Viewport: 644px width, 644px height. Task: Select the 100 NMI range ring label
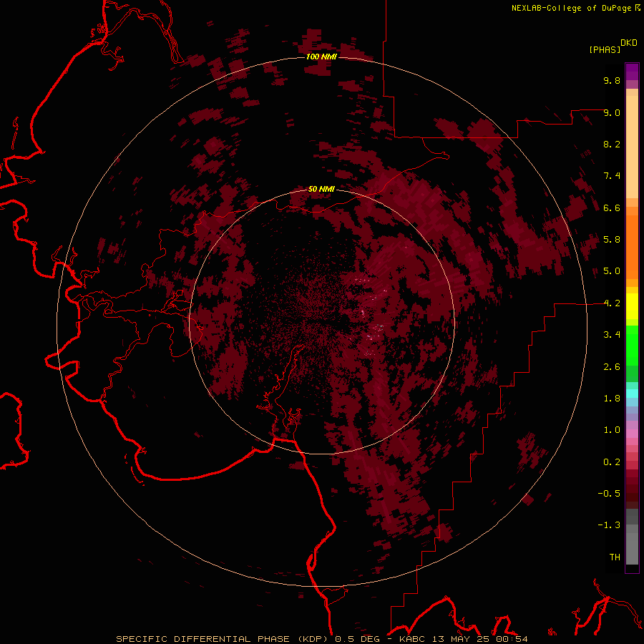click(x=321, y=57)
